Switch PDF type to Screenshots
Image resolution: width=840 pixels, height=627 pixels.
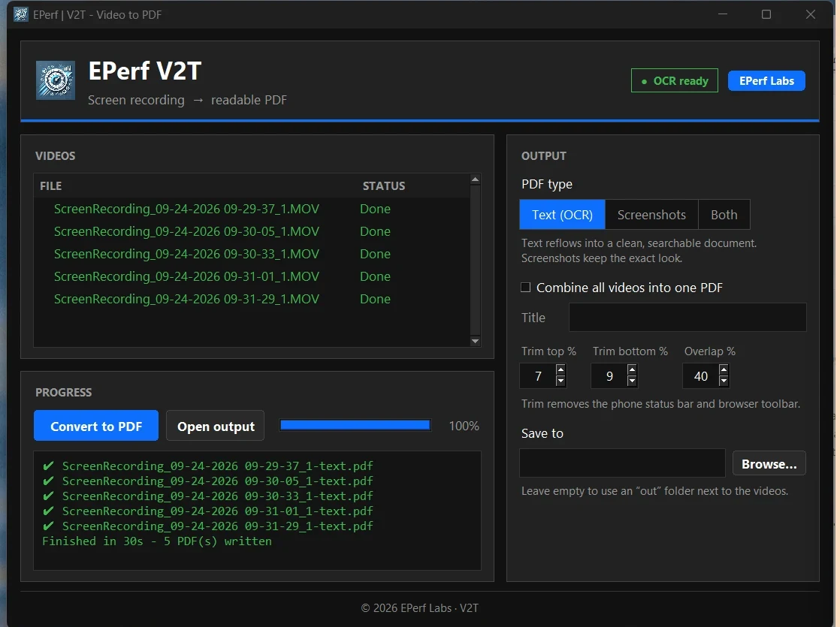(651, 215)
